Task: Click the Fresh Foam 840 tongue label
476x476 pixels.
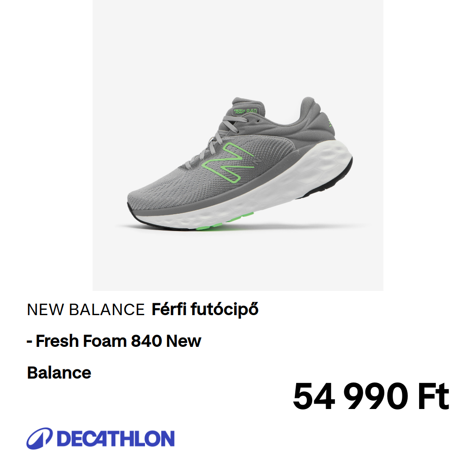Action: [x=245, y=111]
